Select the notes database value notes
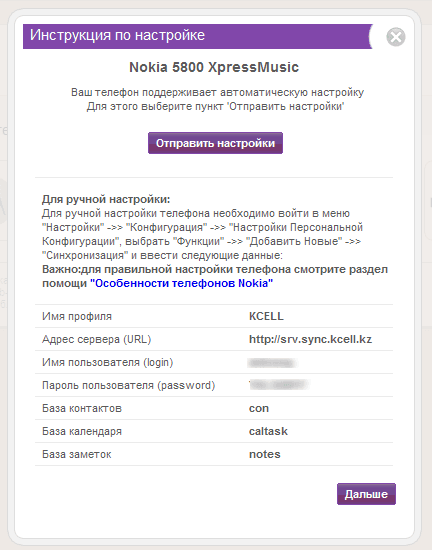Image resolution: width=432 pixels, height=550 pixels. (x=265, y=454)
